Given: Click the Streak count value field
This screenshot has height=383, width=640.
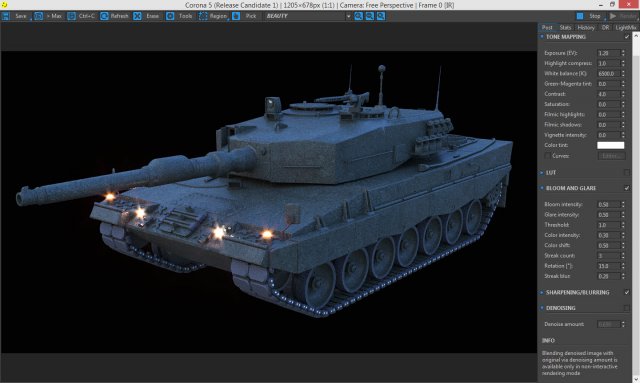Looking at the screenshot, I should point(609,256).
